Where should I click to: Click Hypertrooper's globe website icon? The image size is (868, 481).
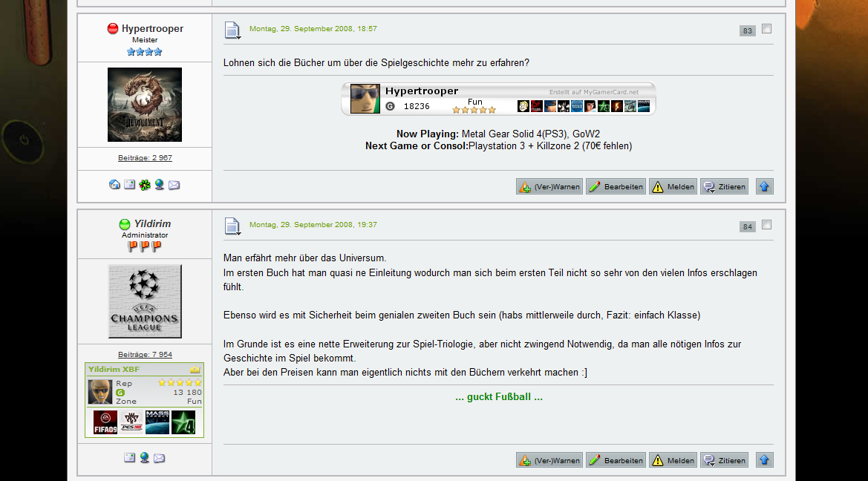pos(160,185)
